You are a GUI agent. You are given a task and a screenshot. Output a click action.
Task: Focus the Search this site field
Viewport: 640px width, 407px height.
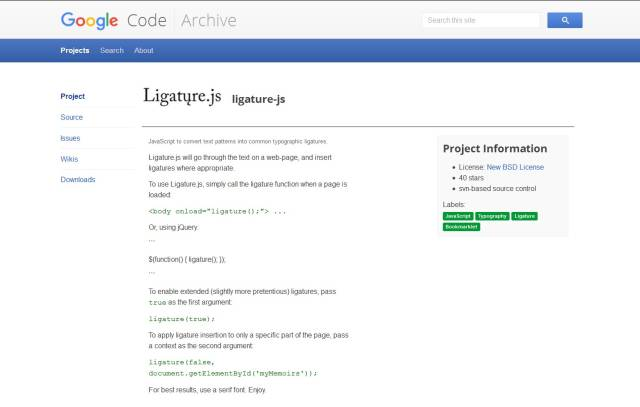[481, 20]
